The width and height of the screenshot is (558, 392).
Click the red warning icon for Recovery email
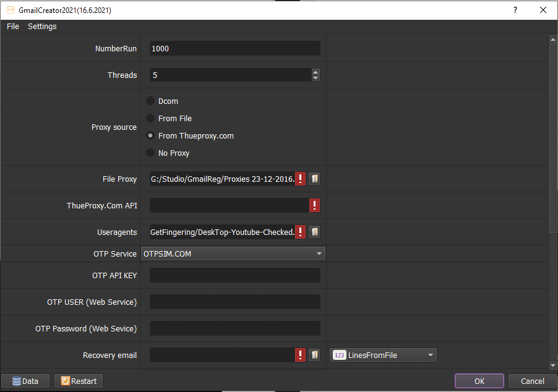coord(301,355)
